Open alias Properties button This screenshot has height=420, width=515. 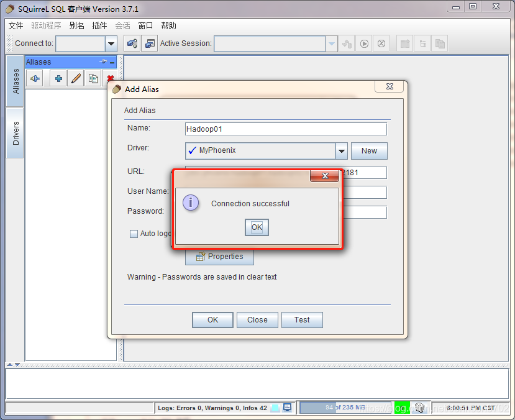pos(219,257)
